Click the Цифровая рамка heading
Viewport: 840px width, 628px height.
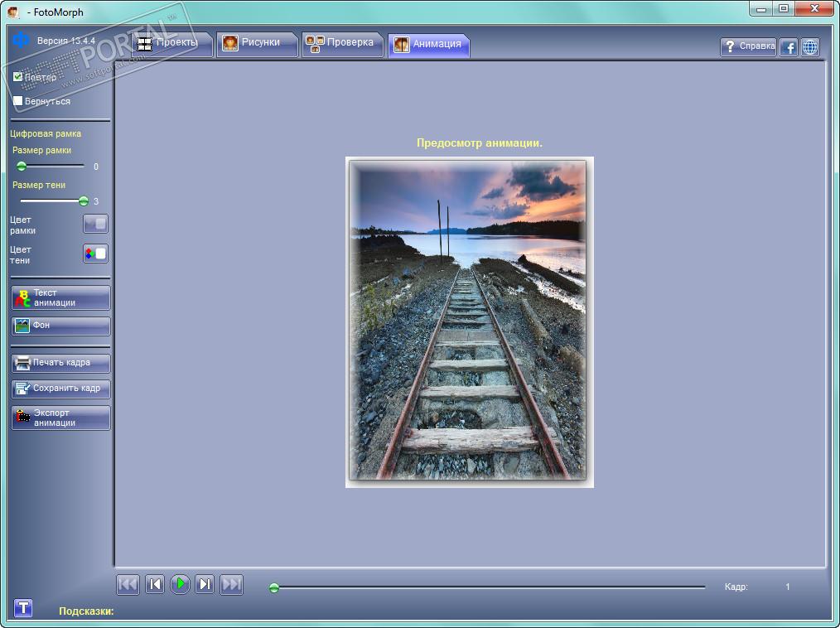click(x=46, y=133)
